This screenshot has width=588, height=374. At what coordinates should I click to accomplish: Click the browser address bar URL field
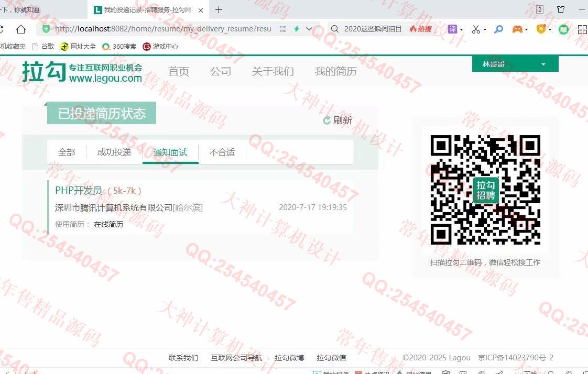point(163,29)
